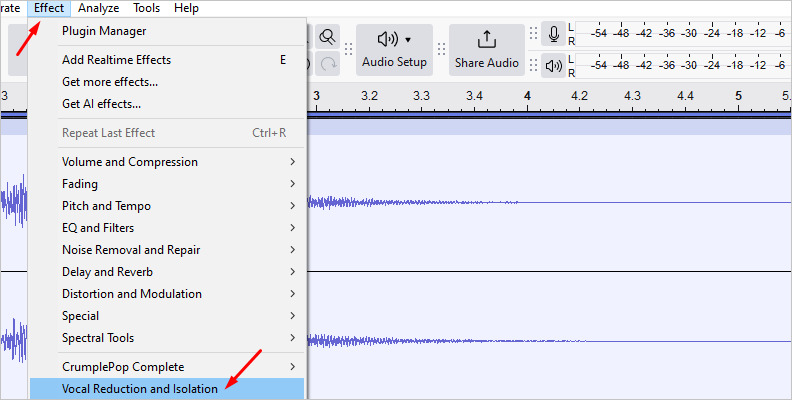792x400 pixels.
Task: Click the 4.3 mark on the timeline ruler
Action: [632, 96]
